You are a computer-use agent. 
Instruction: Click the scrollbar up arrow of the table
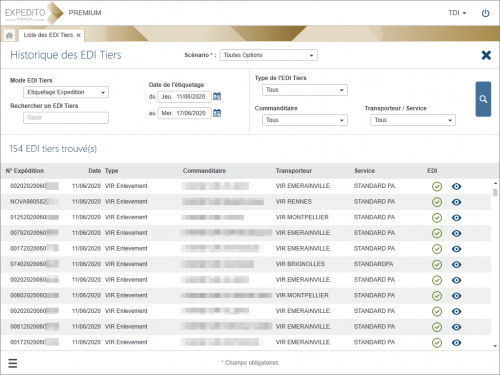[x=495, y=183]
